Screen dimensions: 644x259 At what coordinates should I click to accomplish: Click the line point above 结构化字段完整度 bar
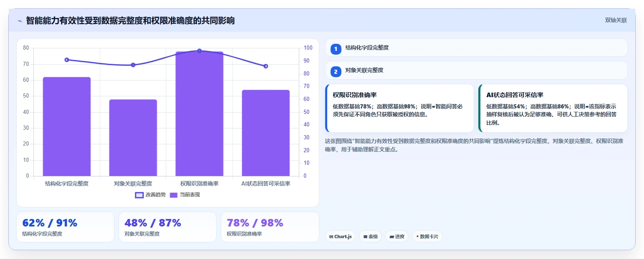(67, 60)
